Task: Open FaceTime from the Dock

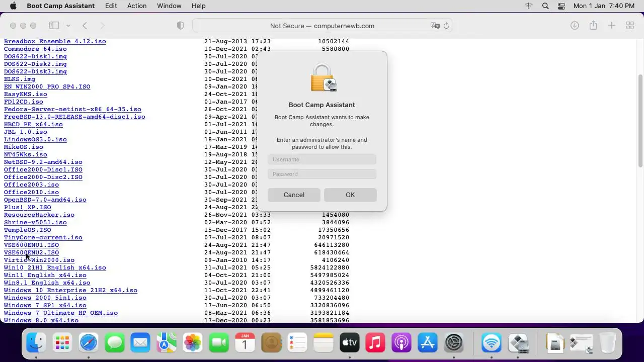Action: tap(219, 343)
